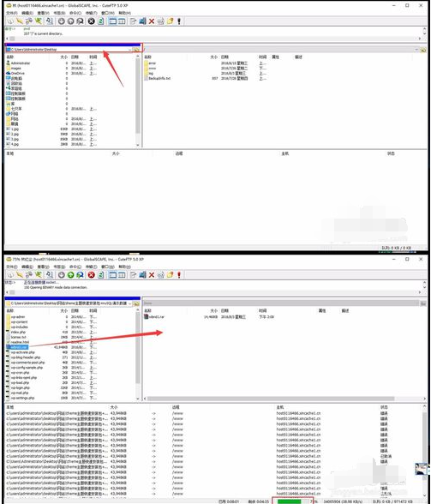Click the green upload arrow toolbar icon

coord(70,275)
